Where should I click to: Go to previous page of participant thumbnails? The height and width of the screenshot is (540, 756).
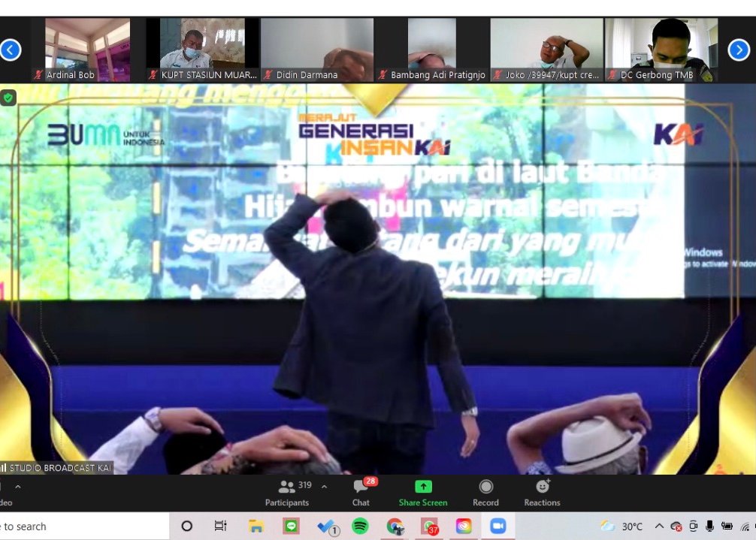click(x=11, y=50)
